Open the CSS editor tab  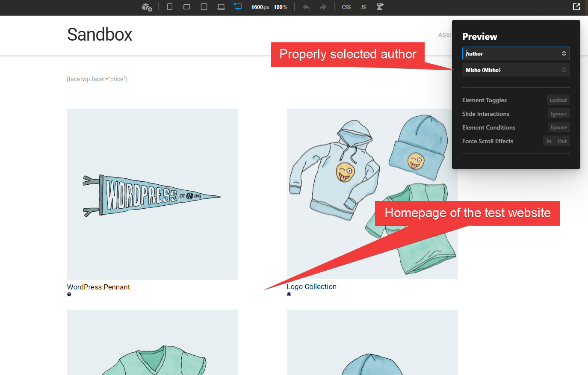(x=346, y=7)
